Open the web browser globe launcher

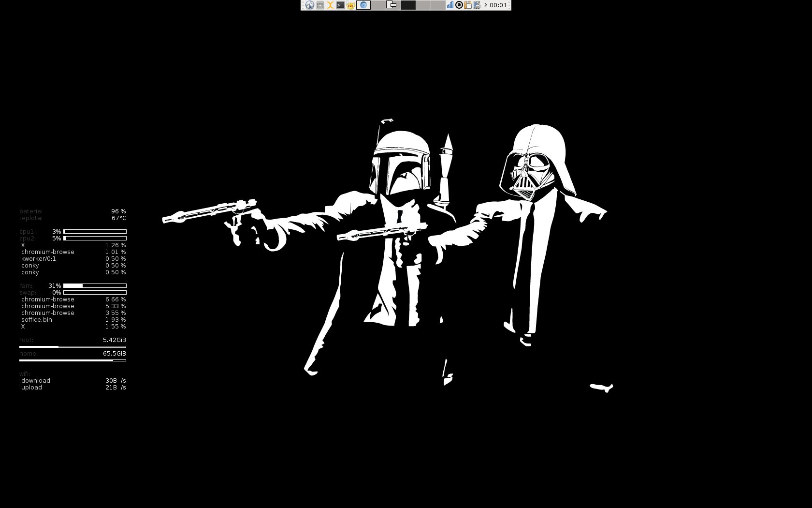(x=309, y=5)
